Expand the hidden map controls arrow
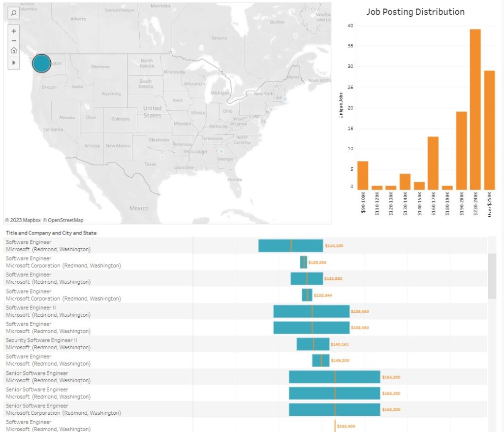The image size is (504, 432). [x=13, y=62]
